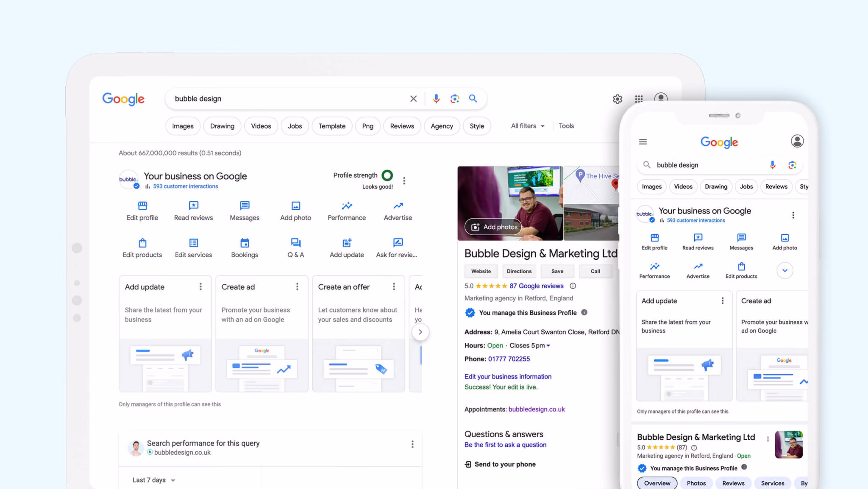Viewport: 868px width, 489px height.
Task: Click the Performance sparkline icon on desktop
Action: click(x=347, y=206)
